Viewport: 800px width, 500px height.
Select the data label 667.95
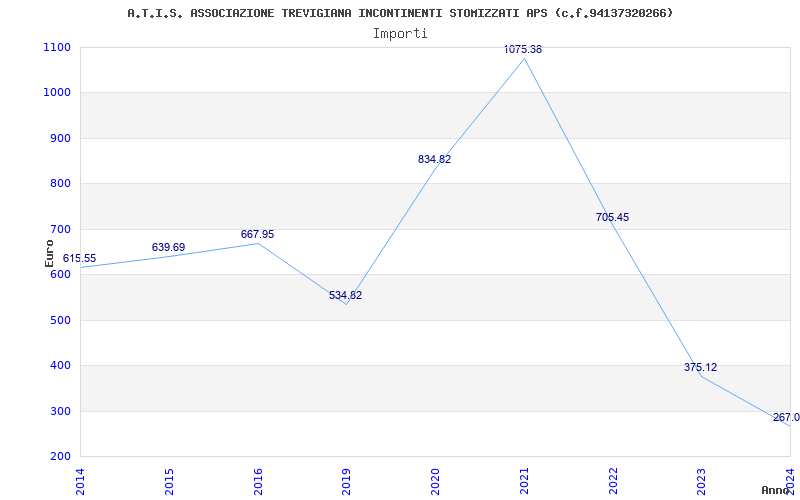click(257, 234)
